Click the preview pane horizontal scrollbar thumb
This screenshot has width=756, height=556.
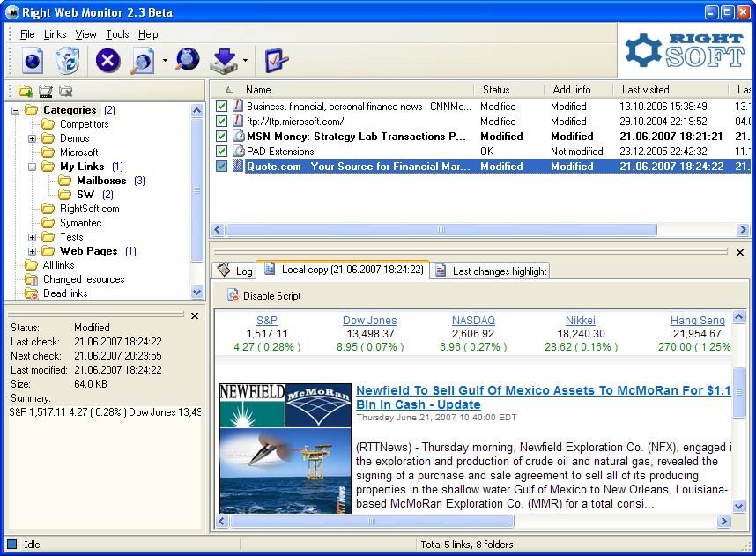[372, 521]
